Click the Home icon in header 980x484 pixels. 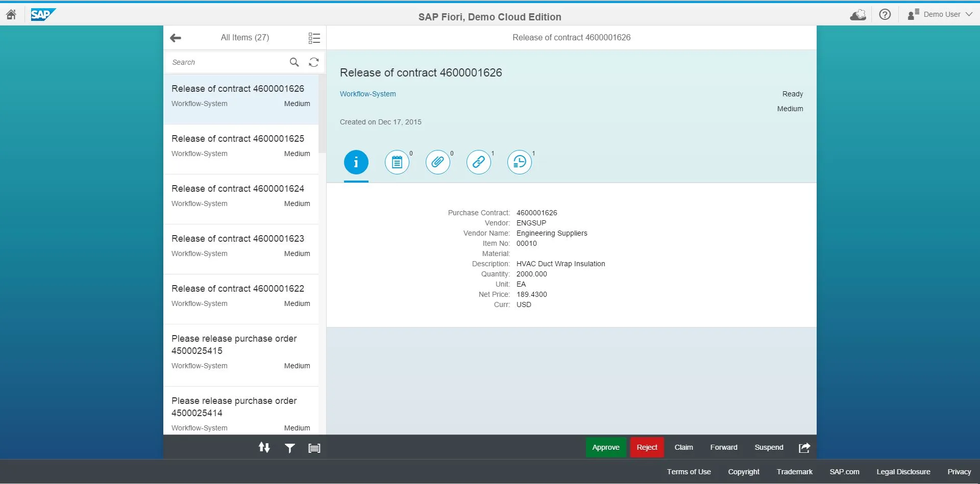pyautogui.click(x=11, y=14)
